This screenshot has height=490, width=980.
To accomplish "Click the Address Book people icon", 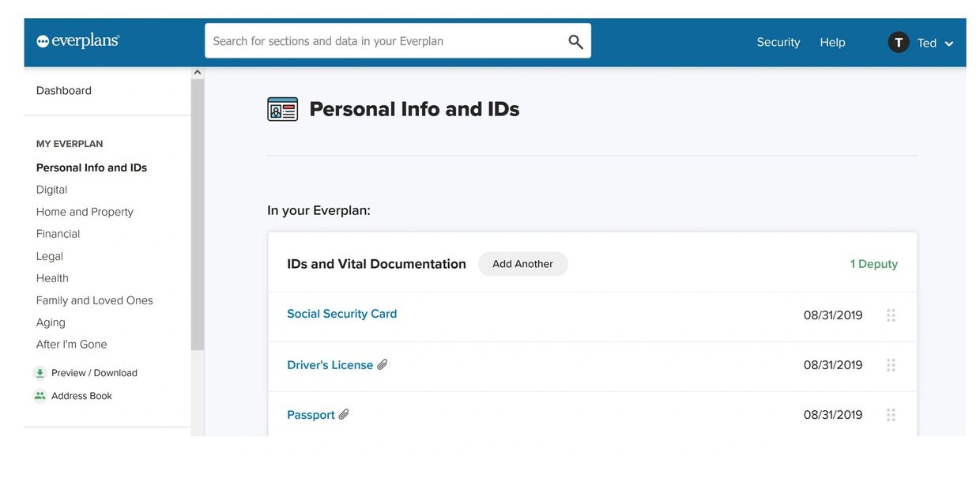I will pyautogui.click(x=40, y=396).
